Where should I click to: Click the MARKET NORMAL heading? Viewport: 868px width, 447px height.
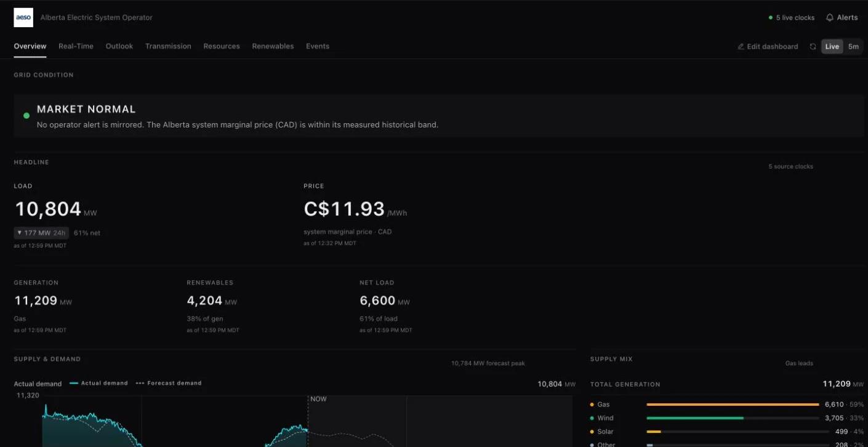86,109
